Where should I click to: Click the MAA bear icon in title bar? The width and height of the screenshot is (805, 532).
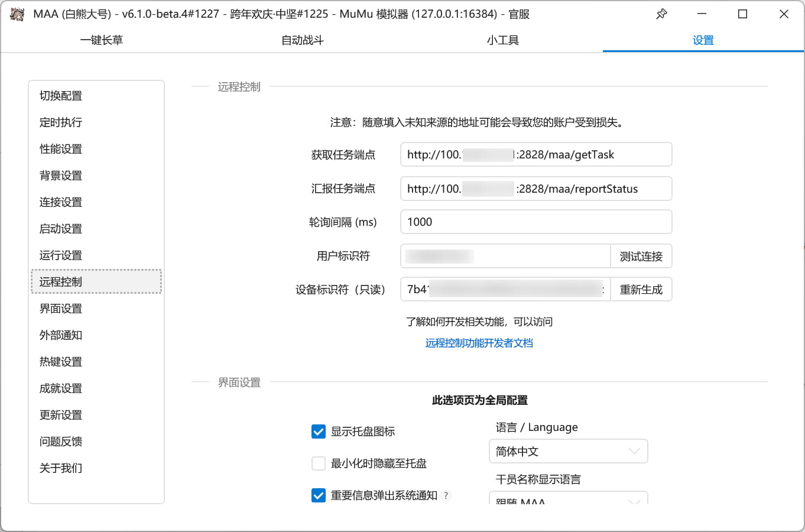tap(16, 13)
